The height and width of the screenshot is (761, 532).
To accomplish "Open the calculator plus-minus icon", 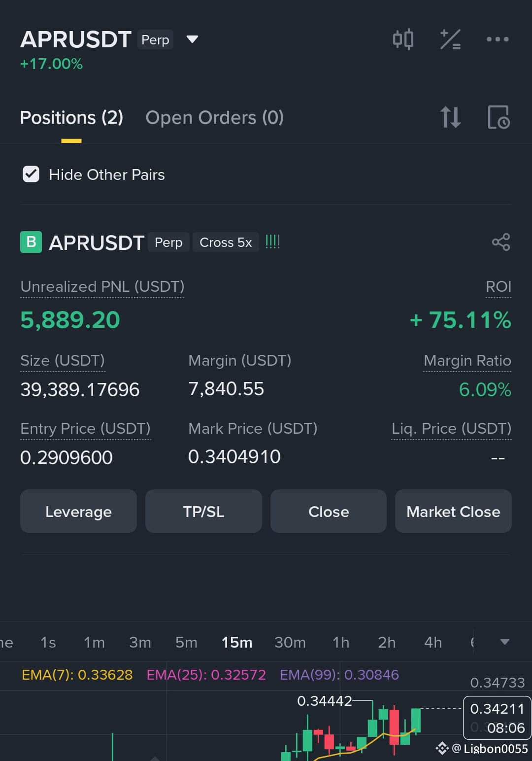I will click(450, 39).
